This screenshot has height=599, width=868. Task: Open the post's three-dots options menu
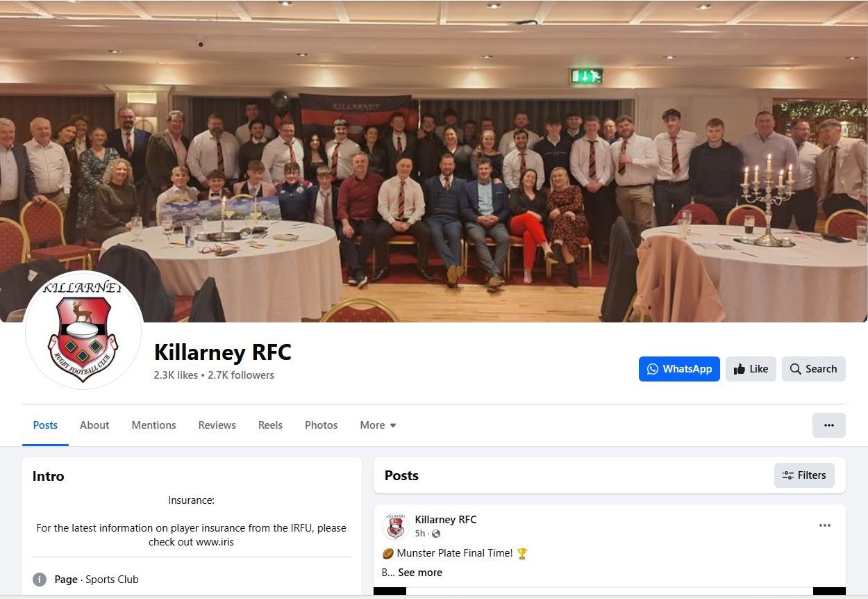pos(824,525)
